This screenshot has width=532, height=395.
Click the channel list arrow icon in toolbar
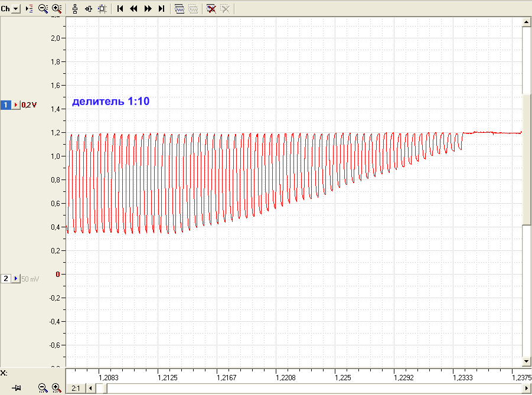tap(29, 9)
